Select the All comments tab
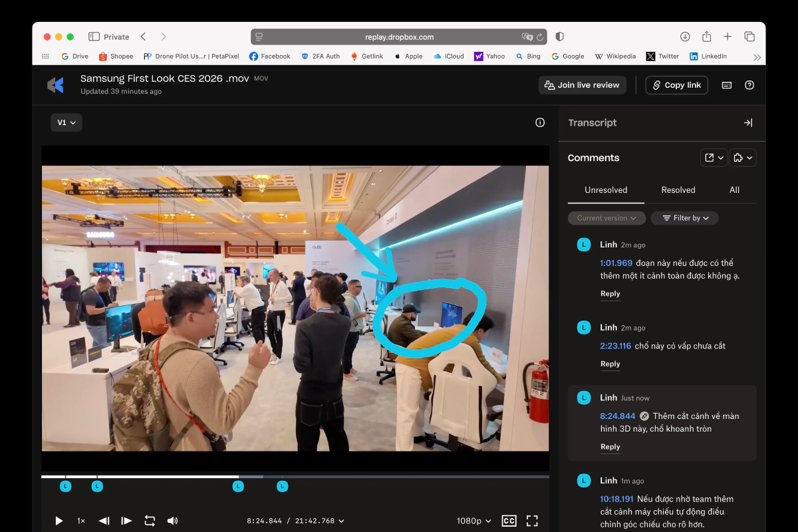This screenshot has height=532, width=798. pos(734,190)
